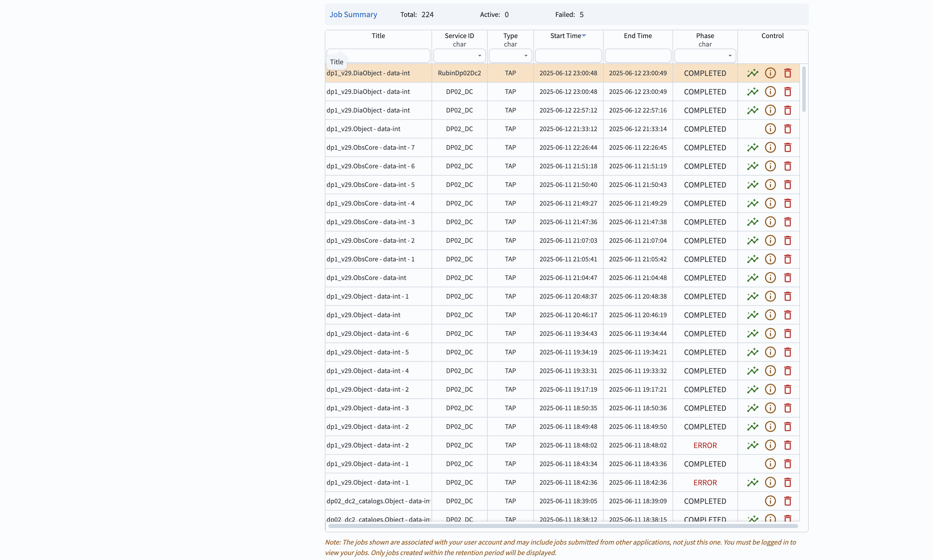Screen dimensions: 934x560
Task: Show job info for ObsCore data-int - 7
Action: 770,147
